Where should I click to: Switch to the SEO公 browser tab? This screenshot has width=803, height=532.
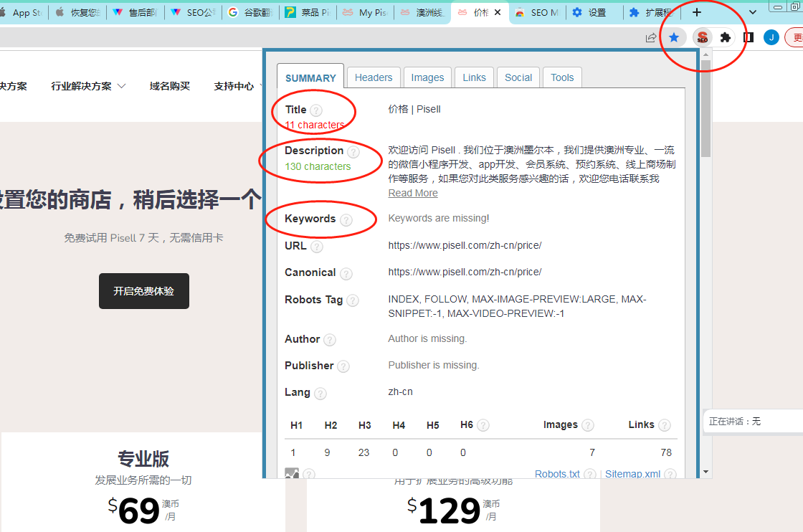click(194, 12)
